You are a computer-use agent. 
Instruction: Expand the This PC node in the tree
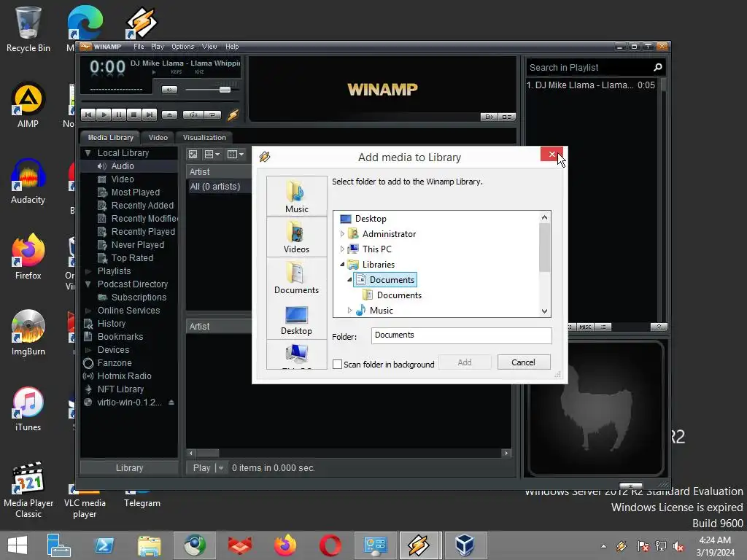pyautogui.click(x=342, y=249)
